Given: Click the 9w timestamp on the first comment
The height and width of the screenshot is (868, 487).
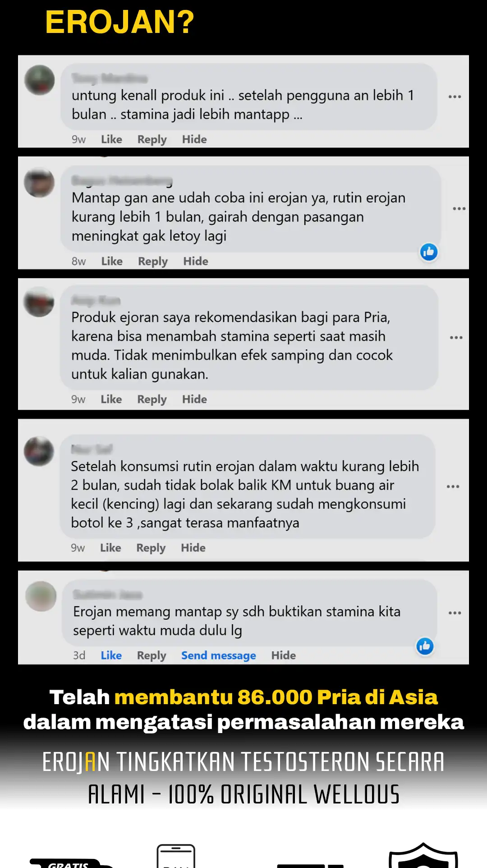Looking at the screenshot, I should 78,139.
